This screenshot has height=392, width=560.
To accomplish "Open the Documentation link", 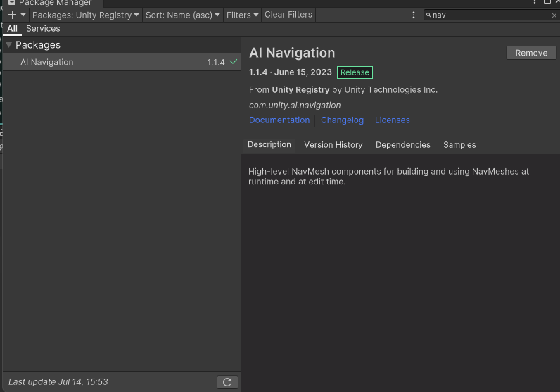I will (279, 120).
